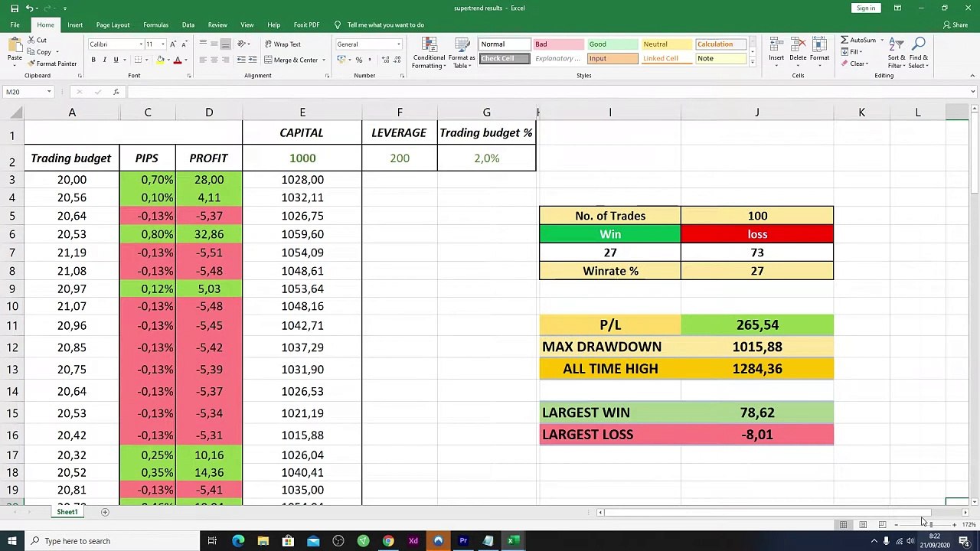Open Conditional Formatting menu
Image resolution: width=980 pixels, height=551 pixels.
pos(429,52)
